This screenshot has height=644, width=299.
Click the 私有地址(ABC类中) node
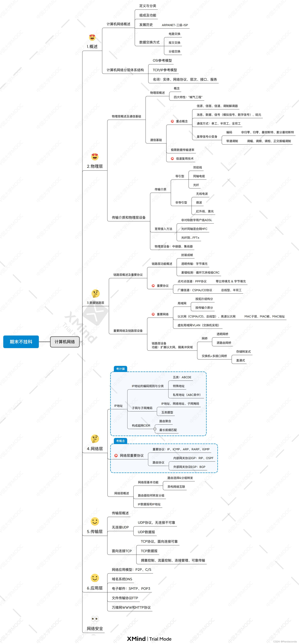coord(187,395)
